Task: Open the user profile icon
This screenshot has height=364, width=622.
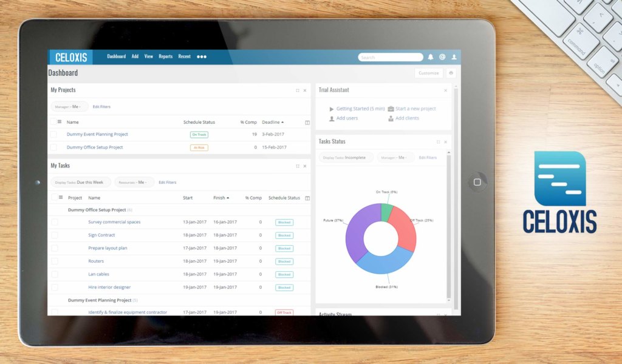Action: point(454,57)
